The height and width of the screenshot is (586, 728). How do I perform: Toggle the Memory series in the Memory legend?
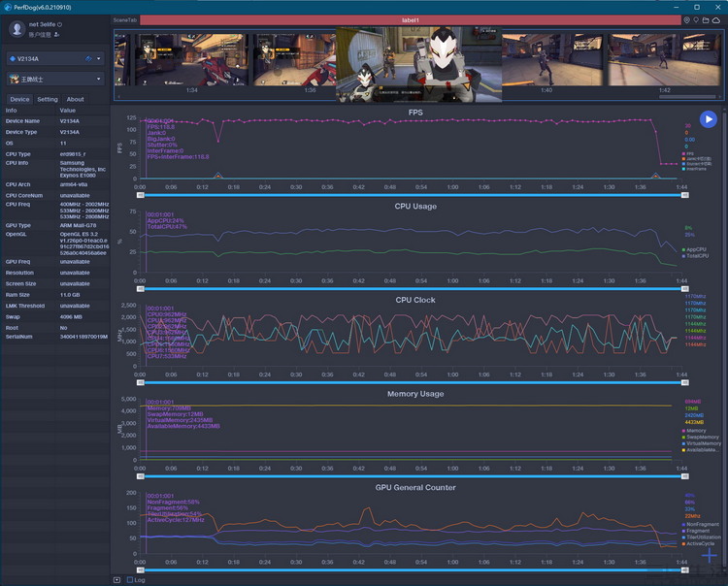coord(694,431)
